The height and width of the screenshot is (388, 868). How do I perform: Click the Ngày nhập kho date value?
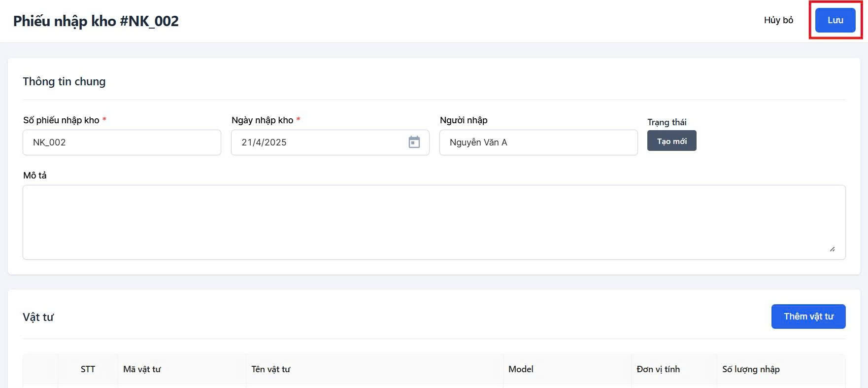pyautogui.click(x=264, y=142)
